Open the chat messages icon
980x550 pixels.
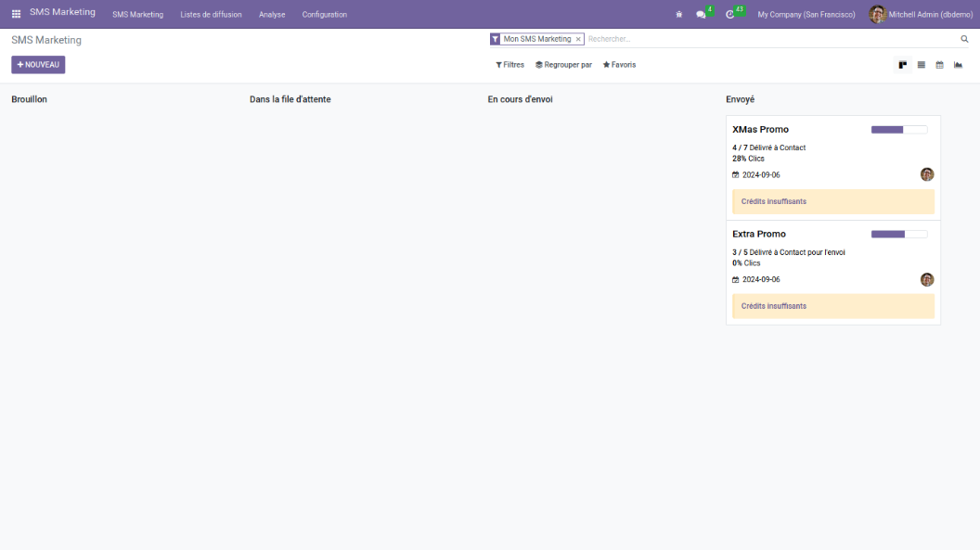pos(702,15)
